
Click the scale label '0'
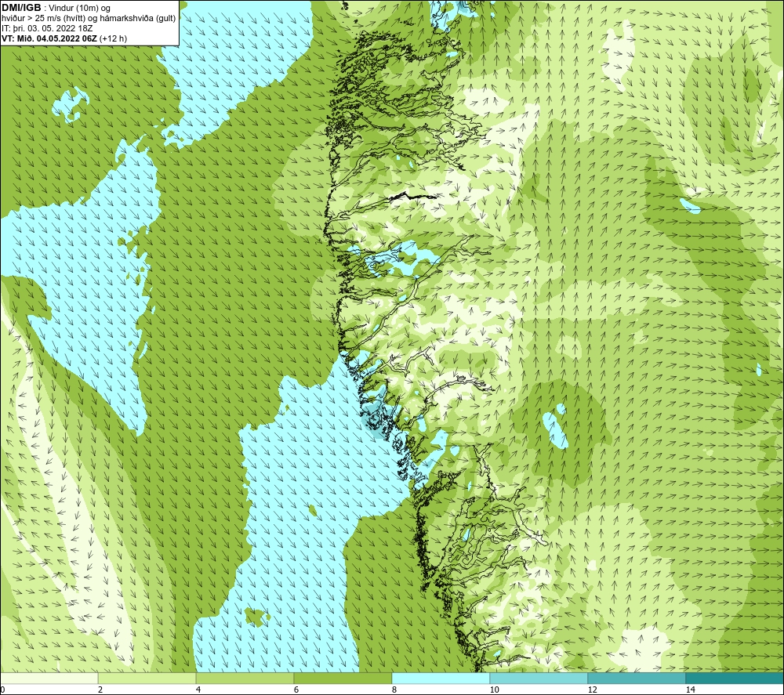2,690
